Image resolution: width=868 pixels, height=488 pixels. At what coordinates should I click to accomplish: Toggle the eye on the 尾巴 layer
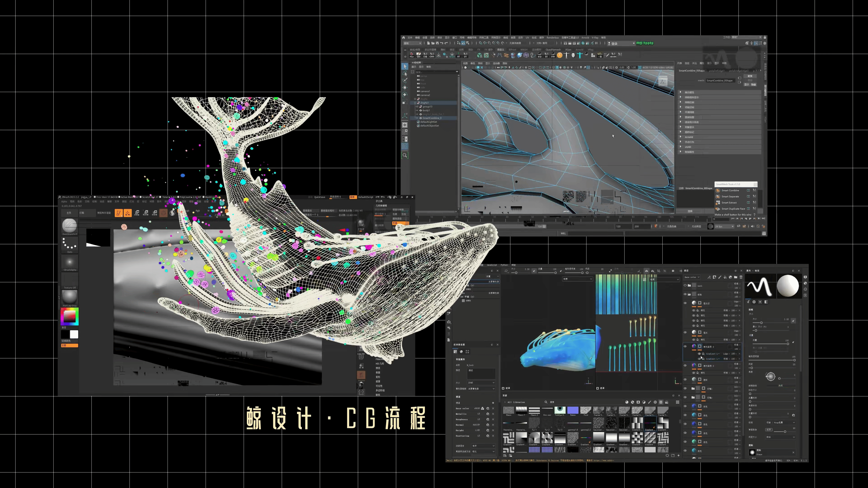[x=685, y=332]
